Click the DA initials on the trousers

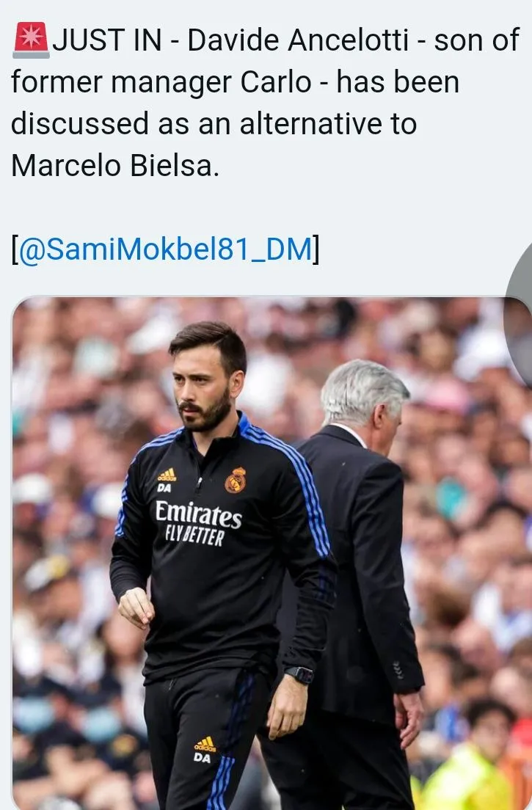(202, 758)
